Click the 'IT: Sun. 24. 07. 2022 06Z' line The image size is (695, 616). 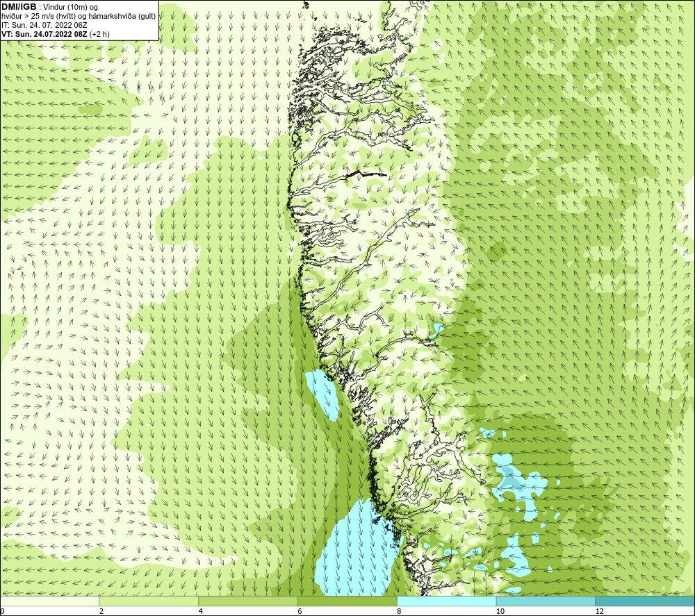point(44,25)
